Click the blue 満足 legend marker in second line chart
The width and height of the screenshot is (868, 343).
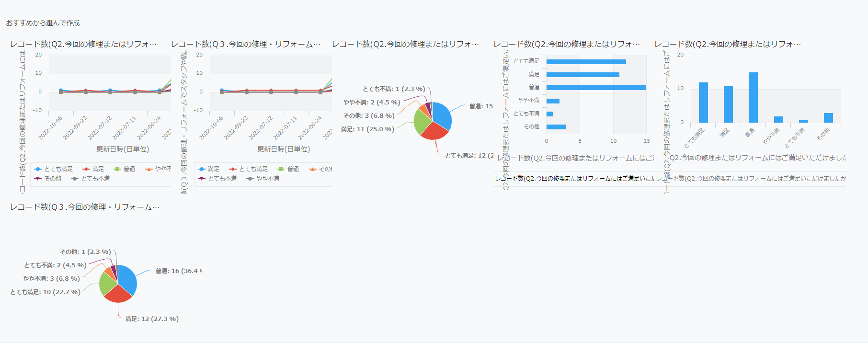tap(202, 169)
